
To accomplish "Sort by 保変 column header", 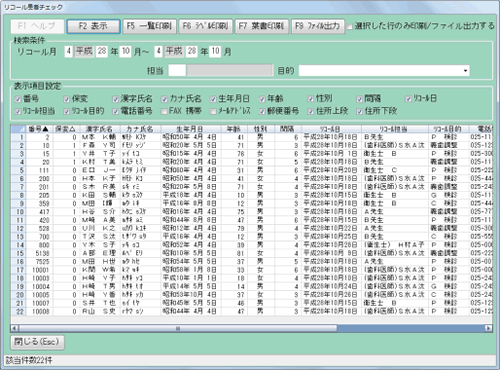I will (66, 129).
